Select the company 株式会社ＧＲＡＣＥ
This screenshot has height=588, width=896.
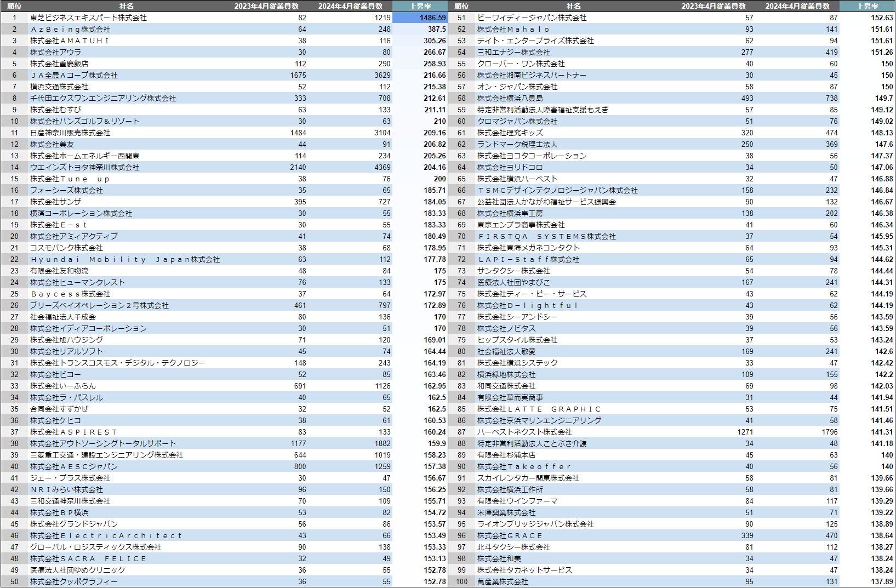tap(510, 535)
